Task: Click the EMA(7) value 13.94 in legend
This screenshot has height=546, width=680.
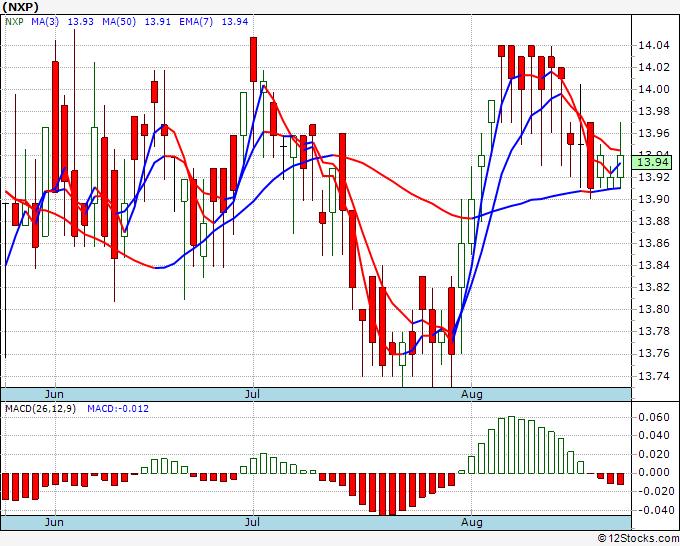Action: (235, 21)
